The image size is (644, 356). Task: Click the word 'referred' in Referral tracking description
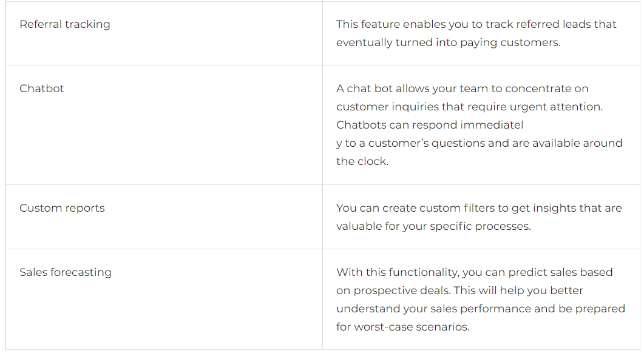(538, 24)
